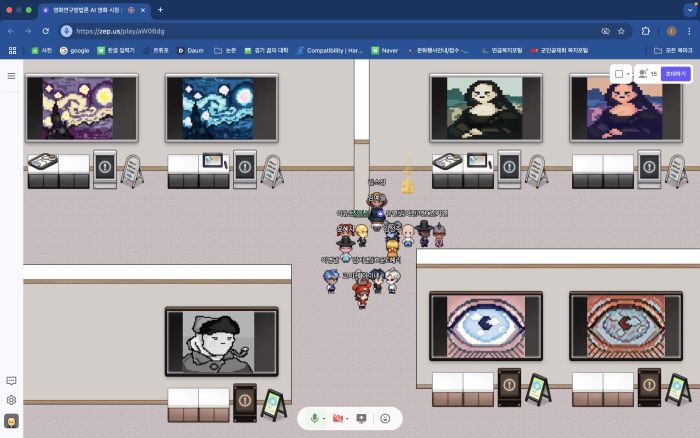The width and height of the screenshot is (700, 438).
Task: Expand the layout mode dropdown arrow
Action: 628,74
